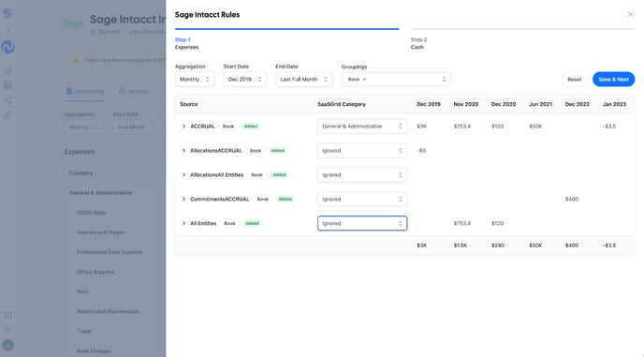
Task: Open the user avatar at sidebar bottom
Action: [x=7, y=345]
